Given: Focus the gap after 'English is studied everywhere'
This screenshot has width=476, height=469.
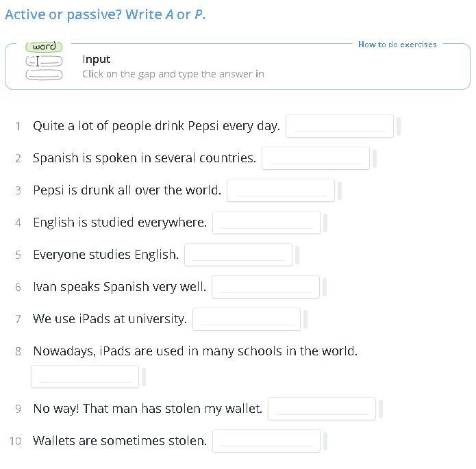Looking at the screenshot, I should [x=266, y=223].
